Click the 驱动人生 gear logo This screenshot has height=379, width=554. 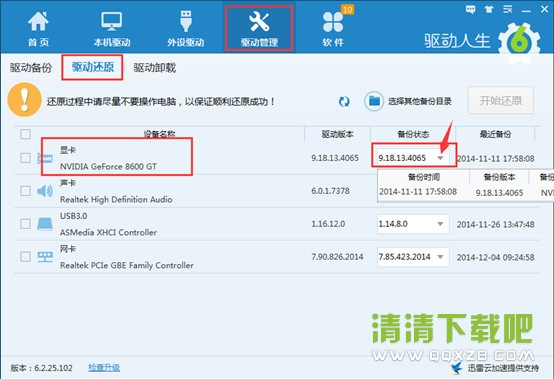pos(519,43)
